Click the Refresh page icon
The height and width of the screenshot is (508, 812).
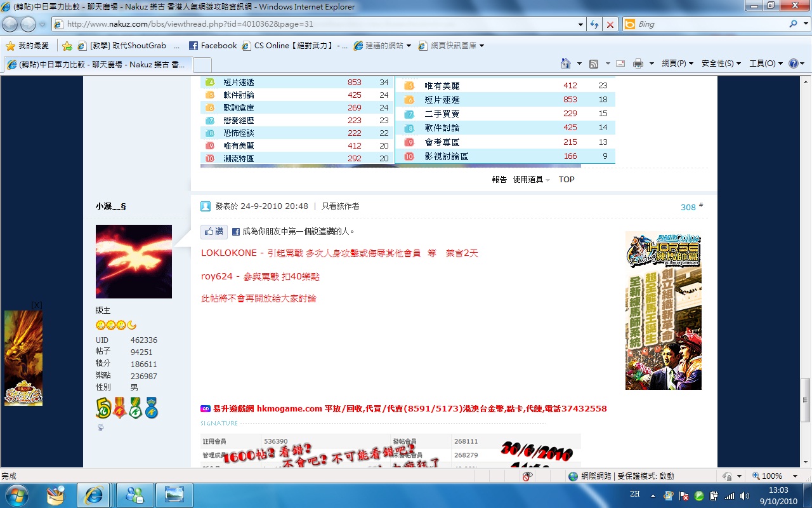point(594,24)
